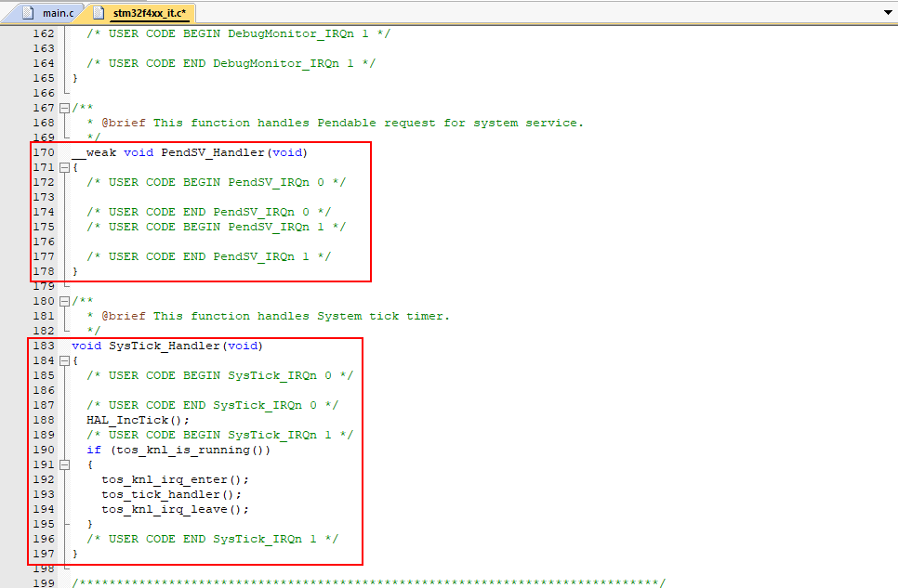Viewport: 898px width, 588px height.
Task: Click the USER CODE END DebugMonitor_IRQn 1 comment
Action: pos(231,63)
